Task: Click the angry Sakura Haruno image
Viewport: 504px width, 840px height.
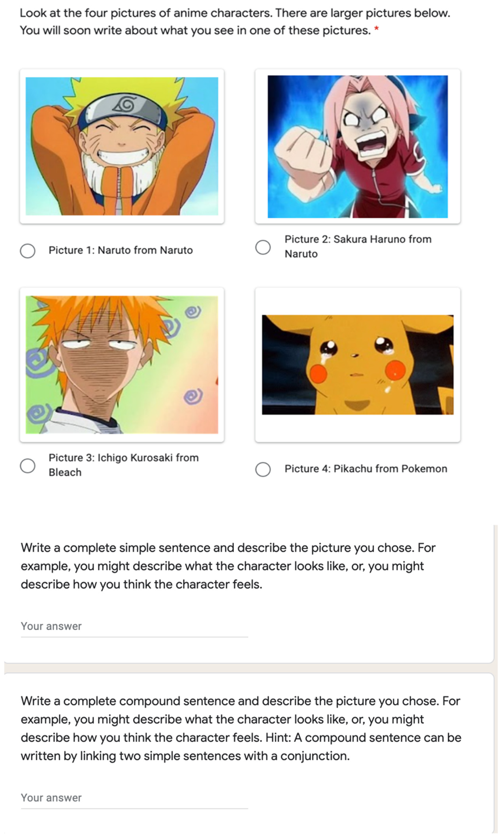Action: (x=358, y=146)
